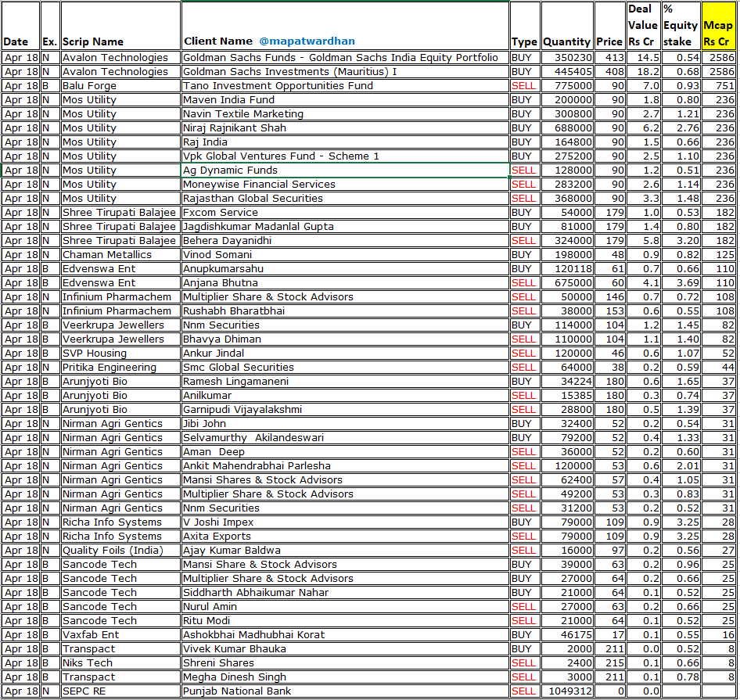The width and height of the screenshot is (740, 700).
Task: Click quantity 350230 cell
Action: tap(567, 58)
